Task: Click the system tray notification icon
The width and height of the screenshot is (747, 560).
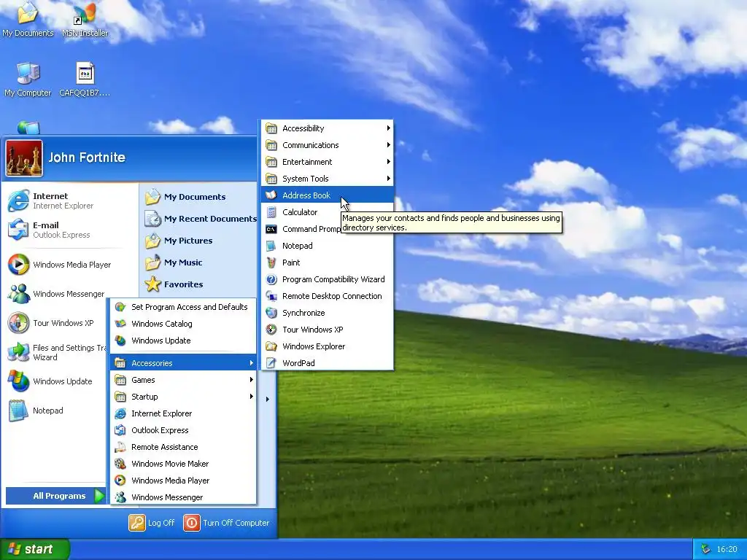Action: pos(705,549)
